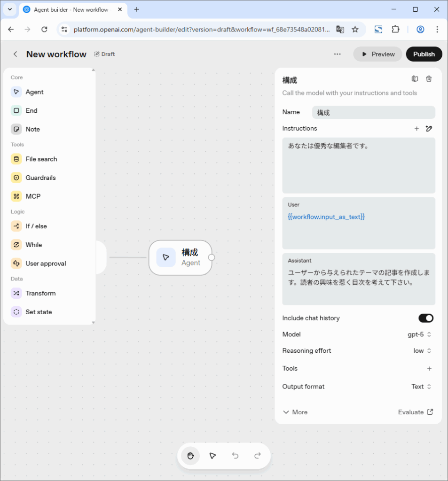
Task: Add a File search node
Action: 41,159
